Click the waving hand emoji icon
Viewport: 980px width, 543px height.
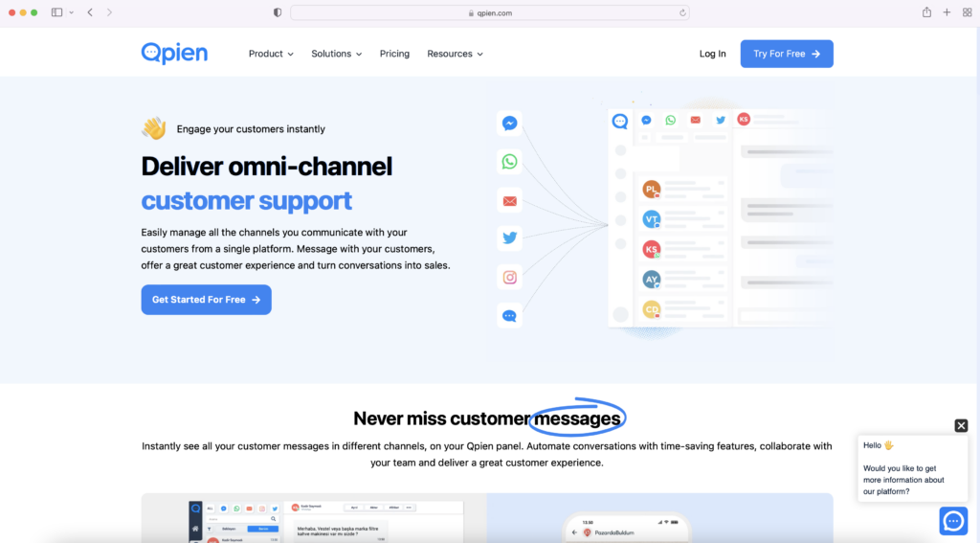tap(154, 128)
